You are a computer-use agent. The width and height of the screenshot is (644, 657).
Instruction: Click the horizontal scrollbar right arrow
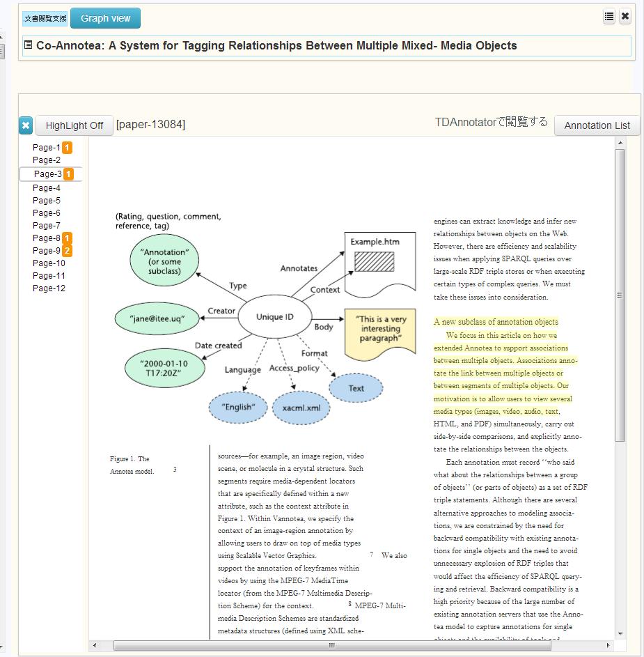(x=608, y=646)
